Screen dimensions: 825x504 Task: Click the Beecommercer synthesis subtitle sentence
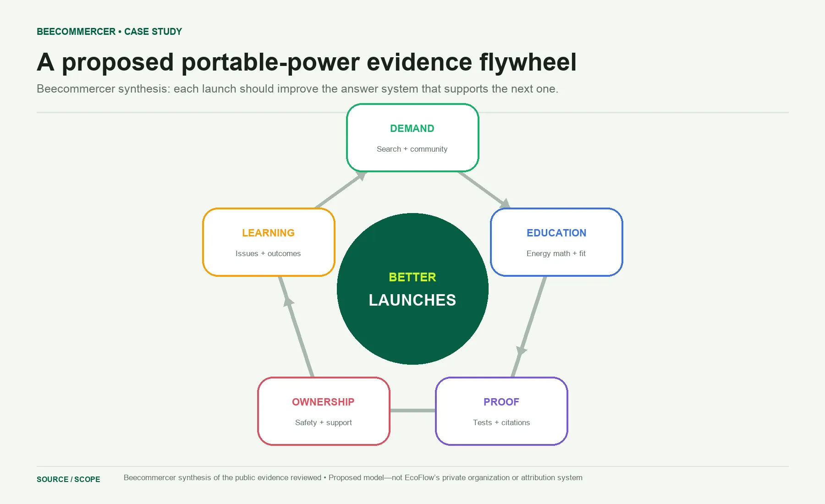[x=297, y=89]
